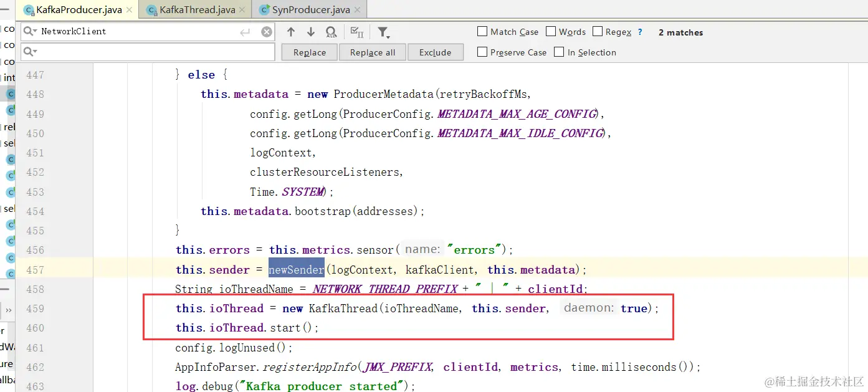Open the search filter funnel icon

(384, 32)
